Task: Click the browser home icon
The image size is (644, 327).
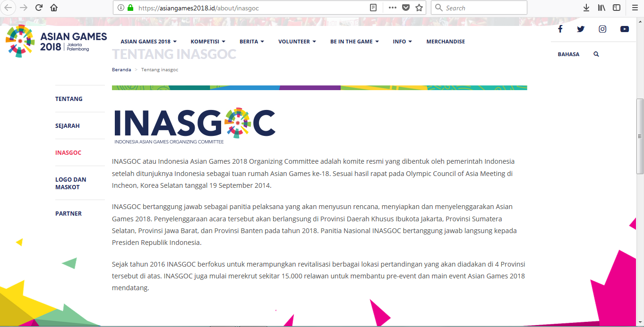Action: coord(54,8)
